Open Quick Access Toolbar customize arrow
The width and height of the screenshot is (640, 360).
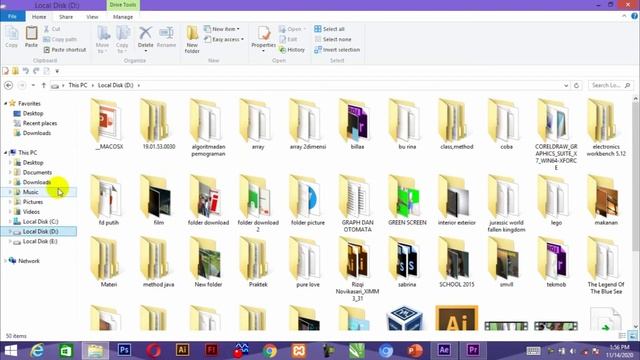point(57,71)
